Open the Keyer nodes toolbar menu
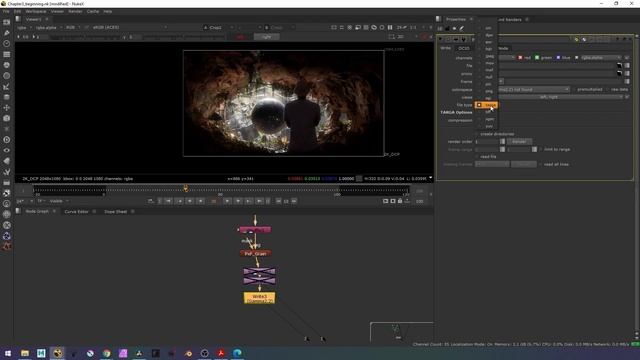The height and width of the screenshot is (360, 640). [x=7, y=86]
